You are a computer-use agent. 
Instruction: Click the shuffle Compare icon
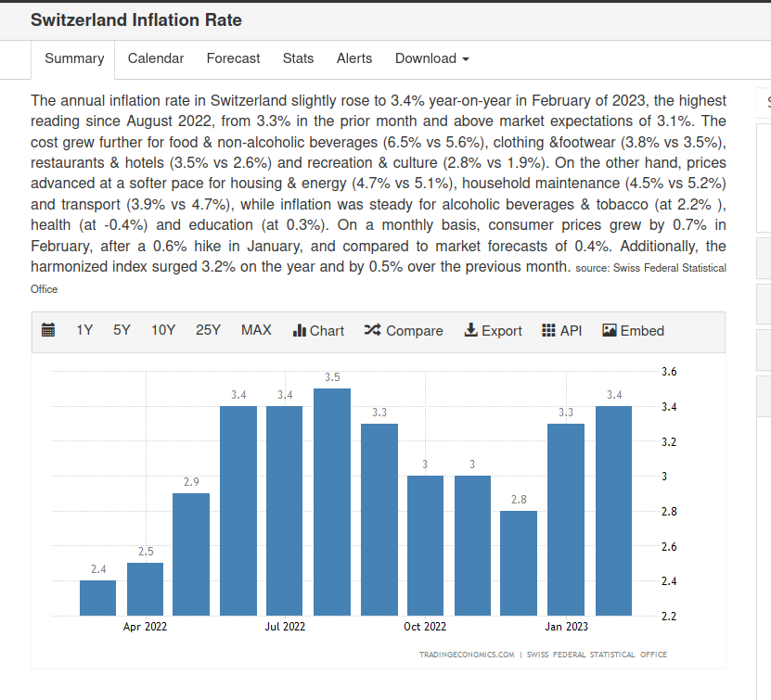[x=372, y=330]
